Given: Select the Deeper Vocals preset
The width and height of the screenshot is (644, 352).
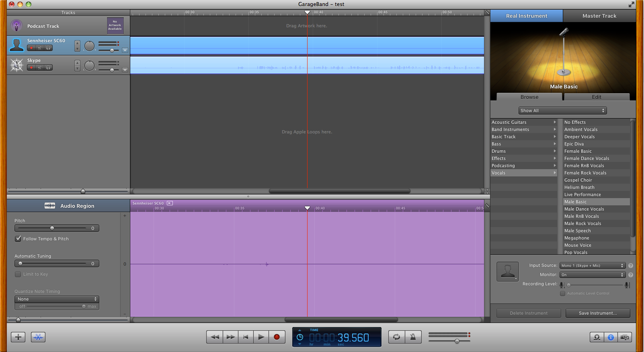Looking at the screenshot, I should point(597,137).
